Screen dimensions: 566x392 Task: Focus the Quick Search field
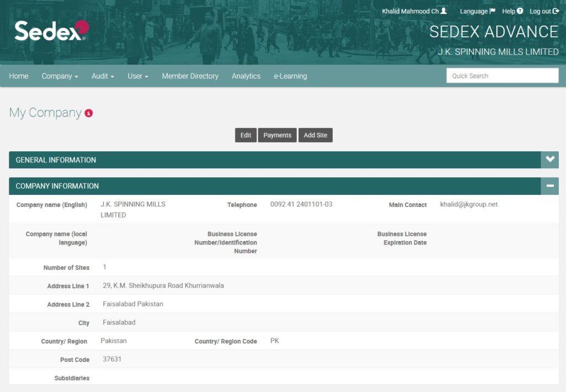(502, 76)
